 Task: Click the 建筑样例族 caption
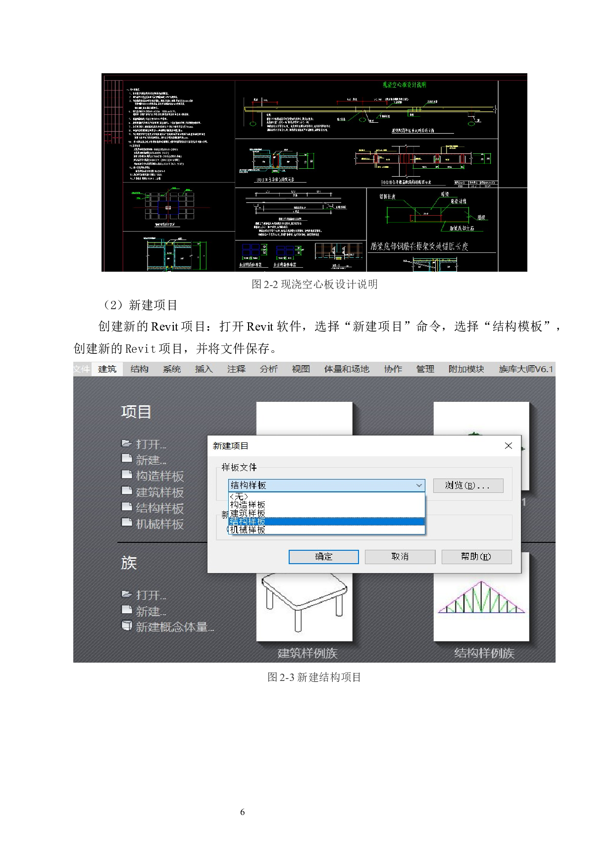coord(307,653)
